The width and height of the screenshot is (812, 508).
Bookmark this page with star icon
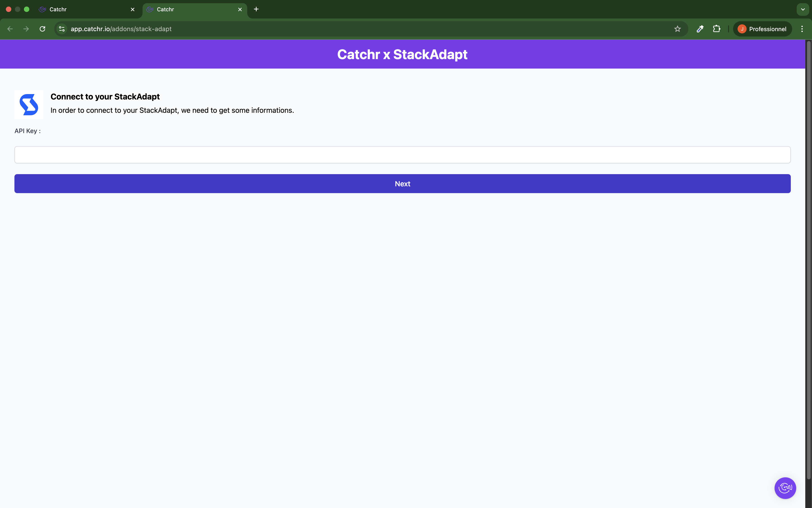coord(677,29)
